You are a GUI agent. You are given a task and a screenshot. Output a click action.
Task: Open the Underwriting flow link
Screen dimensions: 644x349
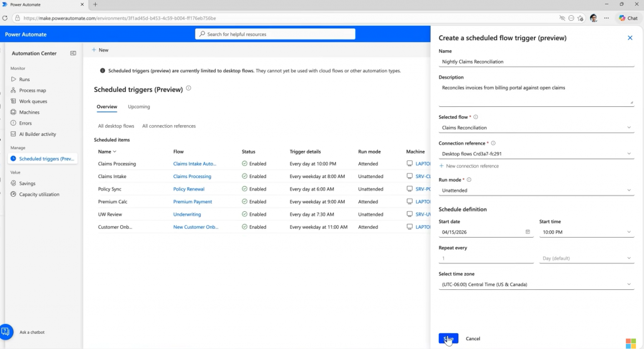187,214
